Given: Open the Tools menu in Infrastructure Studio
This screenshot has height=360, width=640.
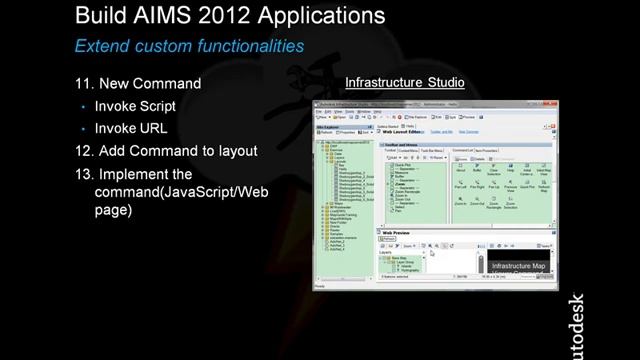Looking at the screenshot, I should pyautogui.click(x=350, y=111).
